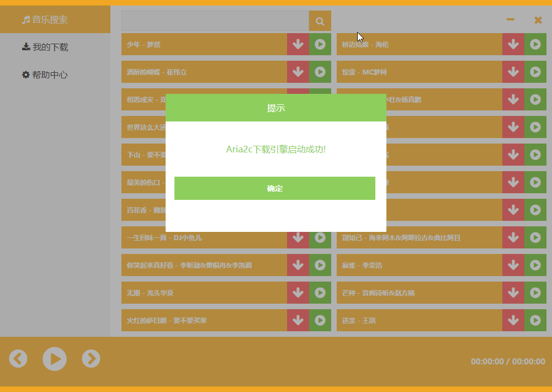The width and height of the screenshot is (552, 392).
Task: Download the song 少年 - 梦然
Action: 298,44
